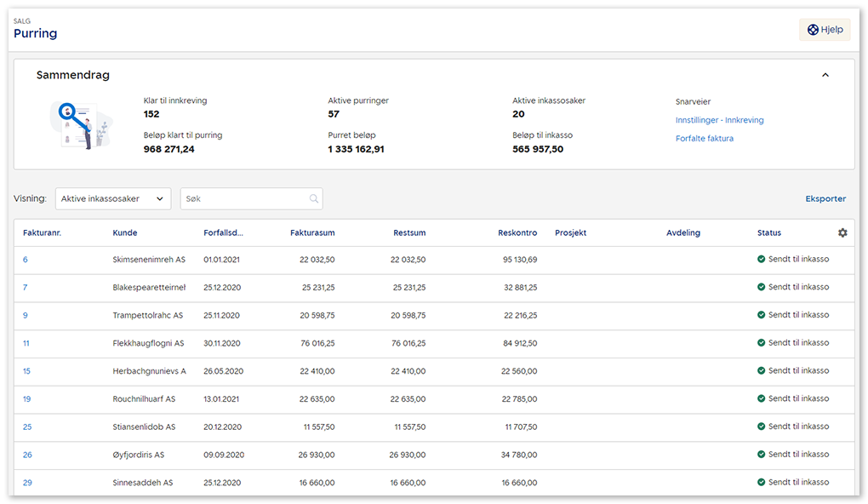The width and height of the screenshot is (868, 504).
Task: Collapse the Sammendrag panel
Action: click(825, 75)
